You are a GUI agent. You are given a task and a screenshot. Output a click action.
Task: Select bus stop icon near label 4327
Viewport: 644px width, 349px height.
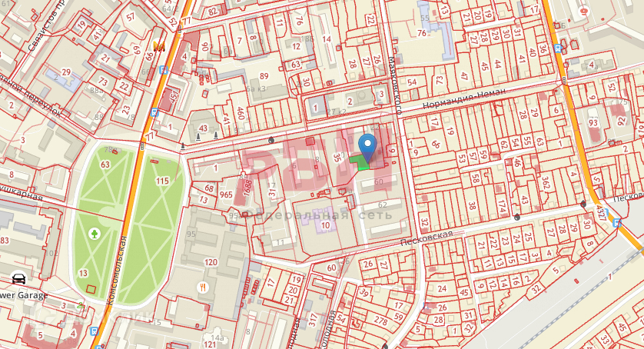[x=616, y=223]
